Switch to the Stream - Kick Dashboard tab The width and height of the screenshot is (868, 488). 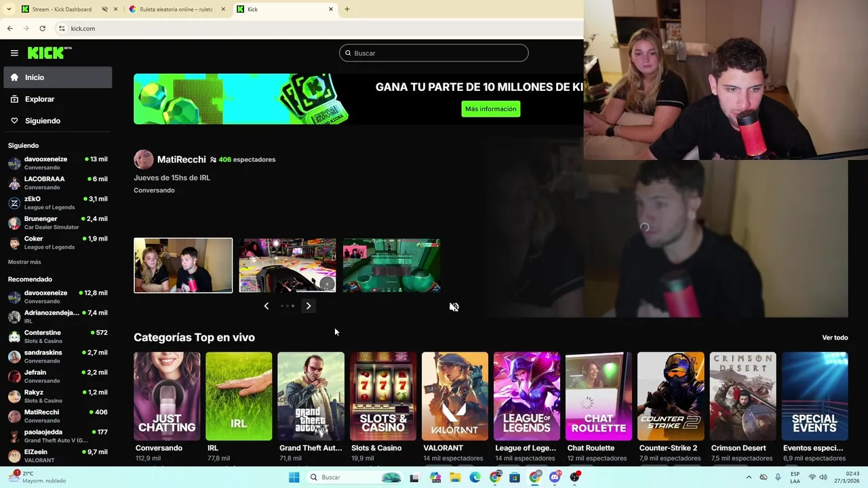click(x=62, y=9)
